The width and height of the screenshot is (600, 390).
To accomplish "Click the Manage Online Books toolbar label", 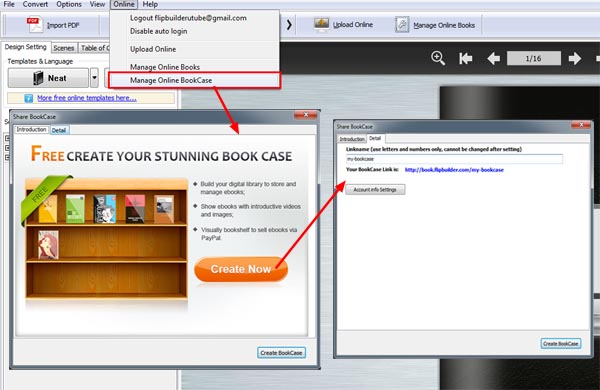I will click(444, 25).
